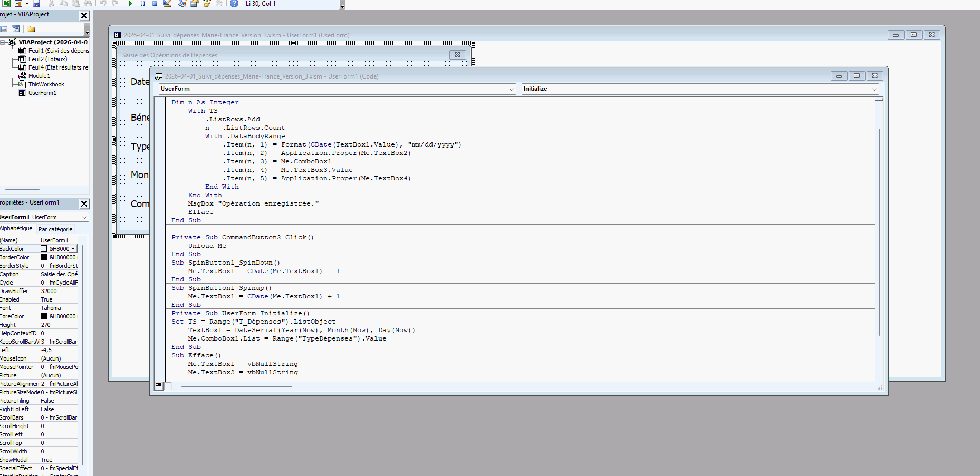Select the Alphabétique properties tab

[x=16, y=228]
